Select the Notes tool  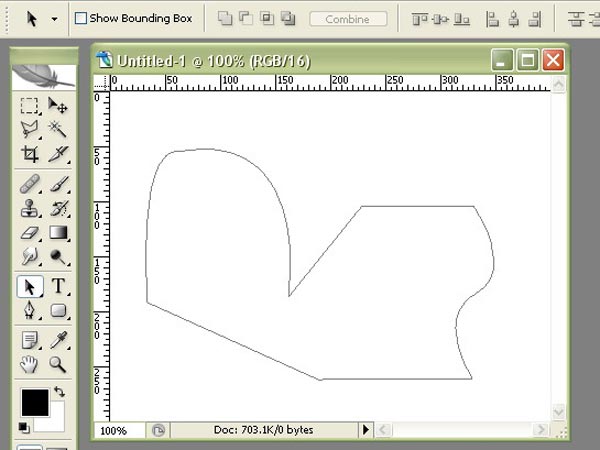click(x=29, y=340)
